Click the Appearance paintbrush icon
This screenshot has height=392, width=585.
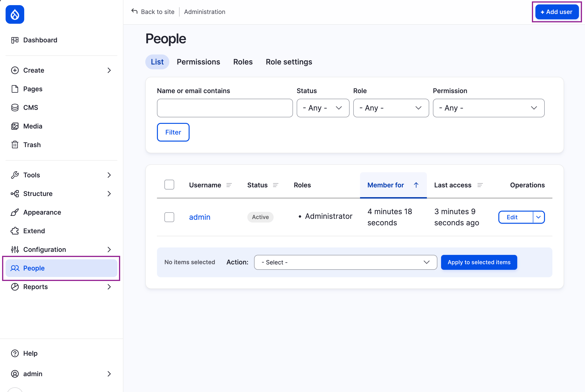pos(15,212)
